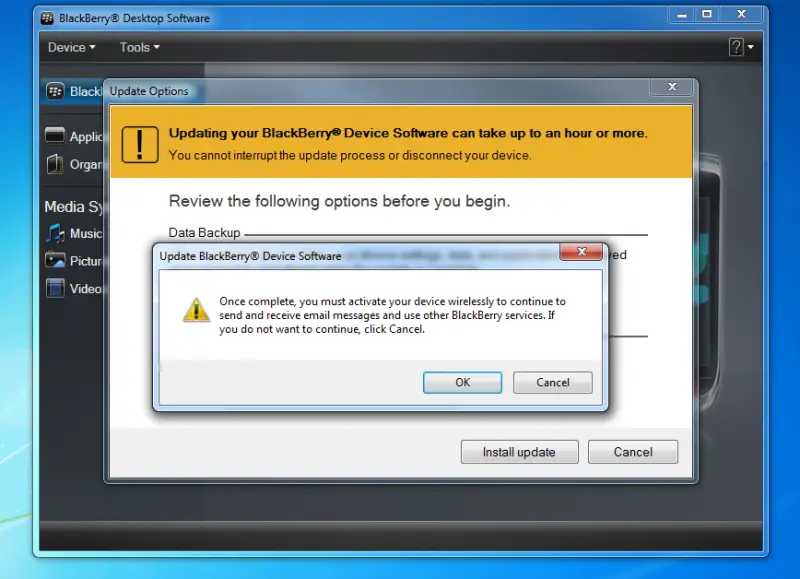This screenshot has width=800, height=579.
Task: Close the BlackBerry Desktop Software window
Action: coord(741,15)
